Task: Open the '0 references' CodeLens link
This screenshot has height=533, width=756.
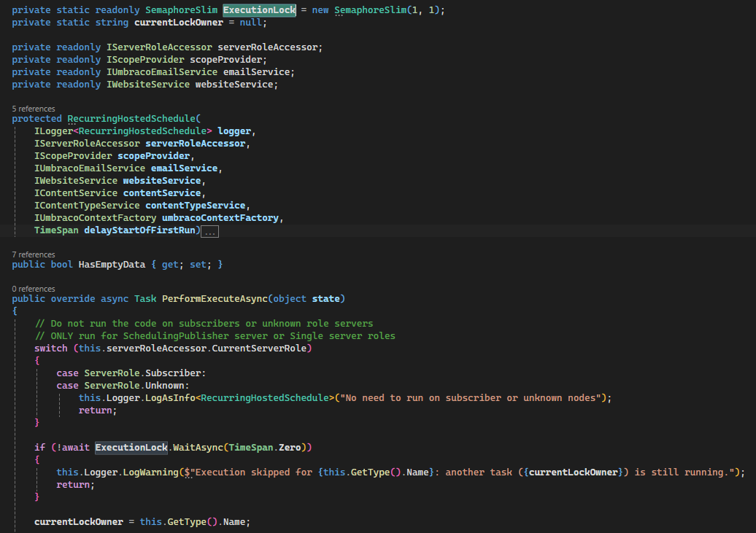Action: click(34, 289)
